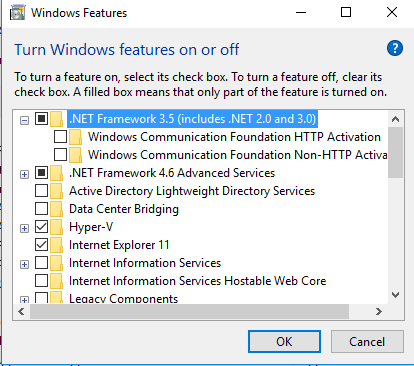Select the Internet Information Services label

[x=145, y=263]
